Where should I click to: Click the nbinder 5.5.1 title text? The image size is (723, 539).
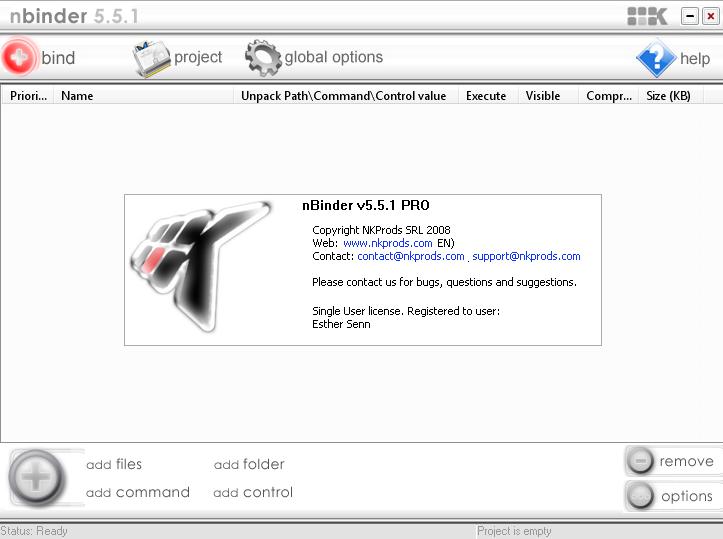pos(74,16)
